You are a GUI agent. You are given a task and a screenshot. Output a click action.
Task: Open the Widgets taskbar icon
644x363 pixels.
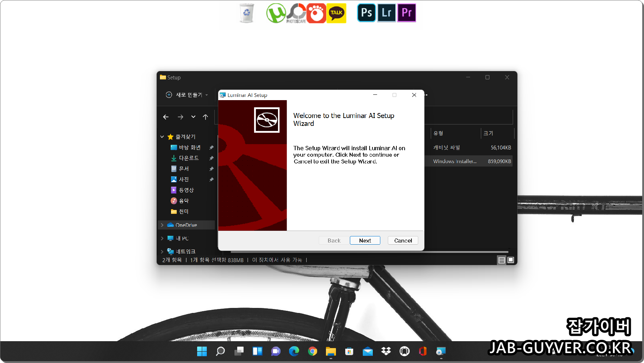(257, 352)
